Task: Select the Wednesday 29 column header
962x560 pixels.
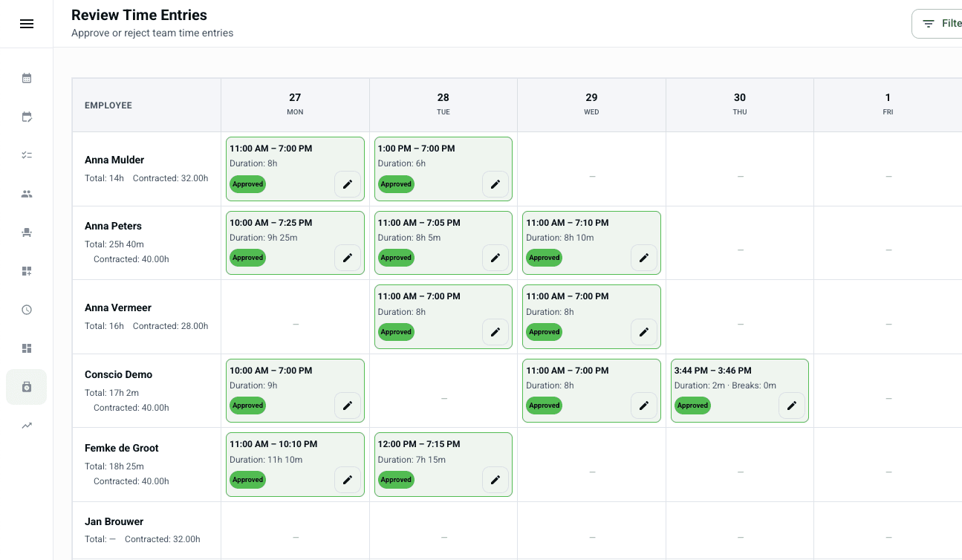Action: [x=591, y=105]
